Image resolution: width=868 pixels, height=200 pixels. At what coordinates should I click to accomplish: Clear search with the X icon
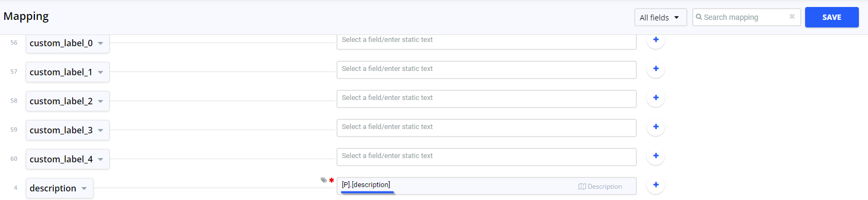pos(792,17)
